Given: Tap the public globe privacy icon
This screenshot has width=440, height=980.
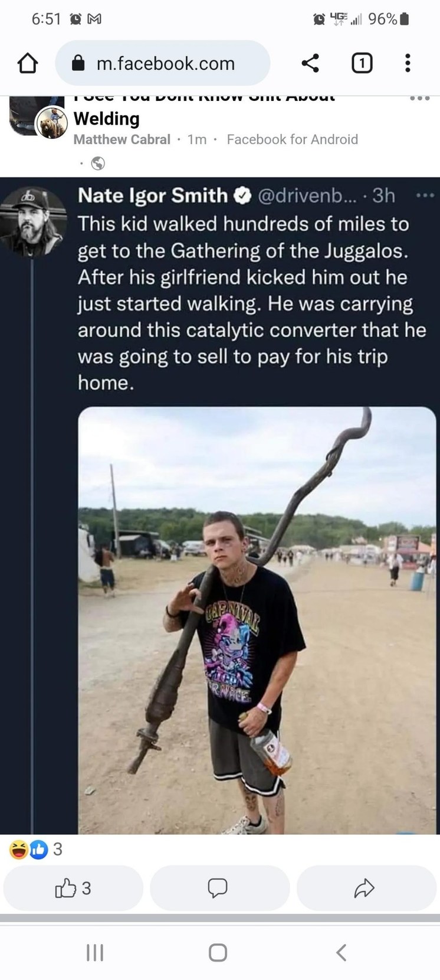Looking at the screenshot, I should point(98,164).
